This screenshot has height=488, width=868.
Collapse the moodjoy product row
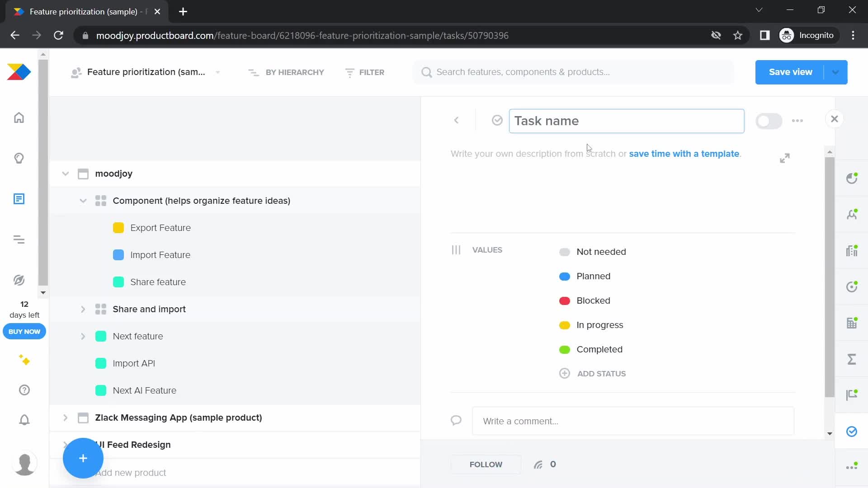click(x=66, y=174)
